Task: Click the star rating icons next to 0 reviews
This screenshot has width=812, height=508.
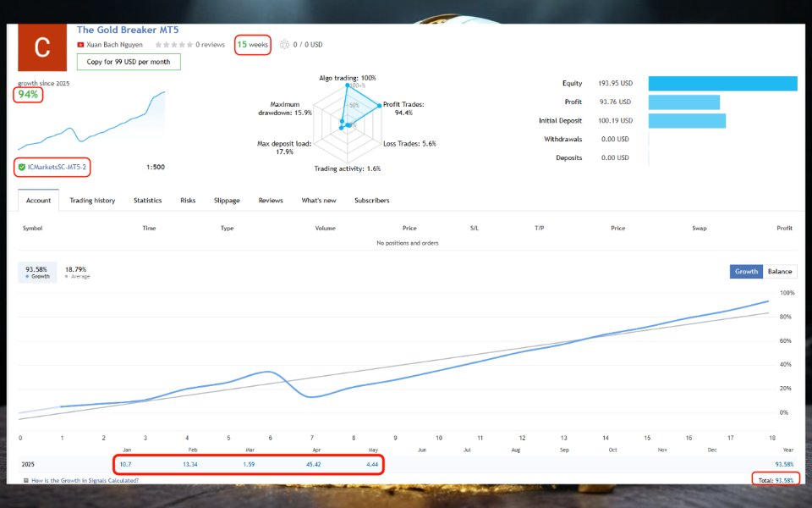Action: click(x=174, y=45)
